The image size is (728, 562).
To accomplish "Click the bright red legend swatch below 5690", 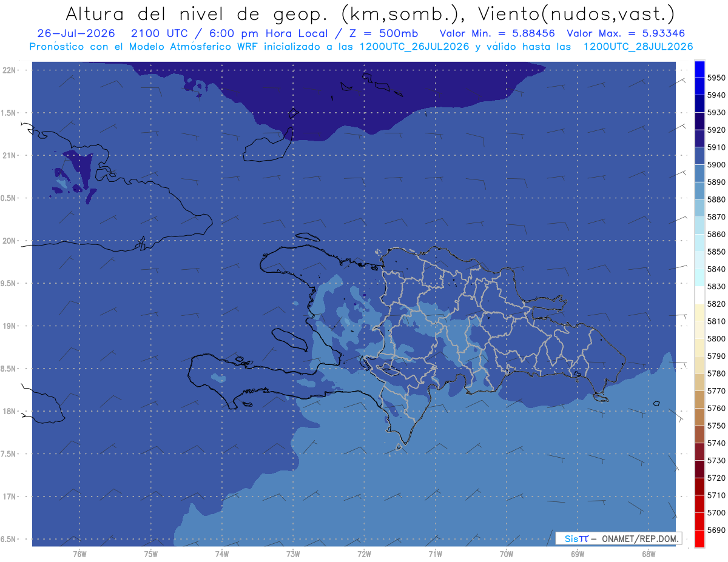I will tap(699, 538).
